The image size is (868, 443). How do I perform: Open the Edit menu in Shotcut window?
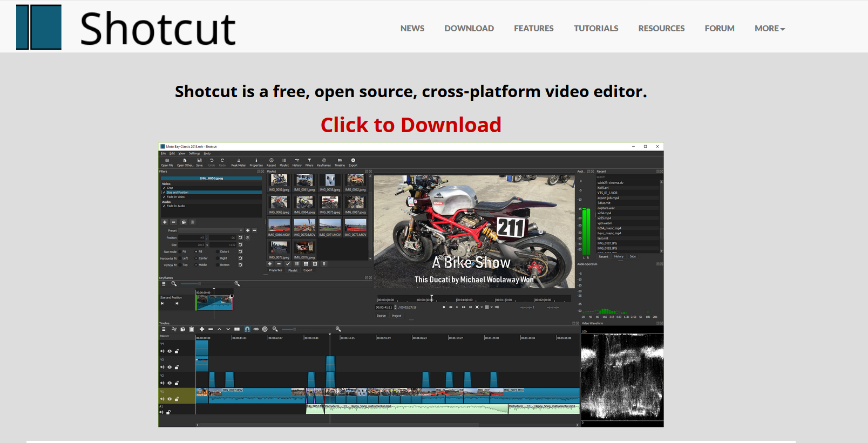click(172, 153)
